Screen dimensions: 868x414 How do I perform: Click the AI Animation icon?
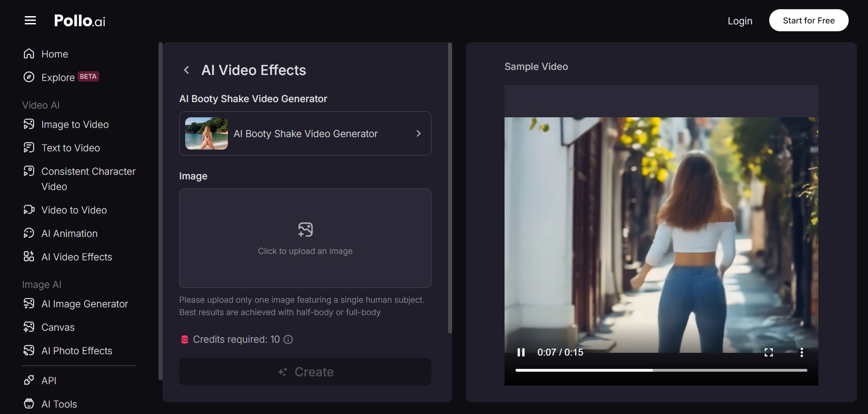pos(29,233)
